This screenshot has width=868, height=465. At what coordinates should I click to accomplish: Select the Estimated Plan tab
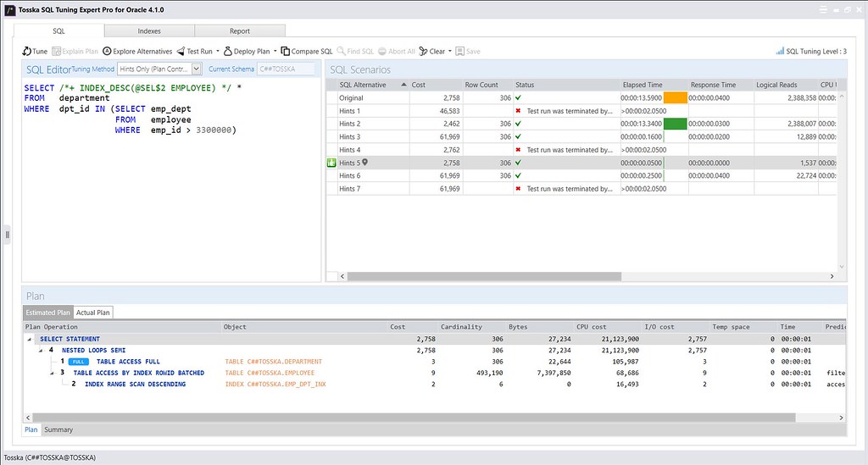click(48, 313)
